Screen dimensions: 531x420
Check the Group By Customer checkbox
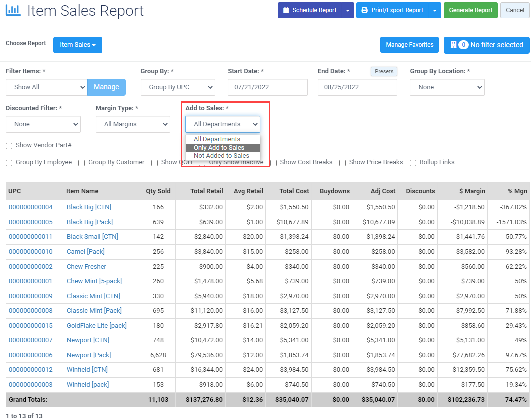point(81,163)
